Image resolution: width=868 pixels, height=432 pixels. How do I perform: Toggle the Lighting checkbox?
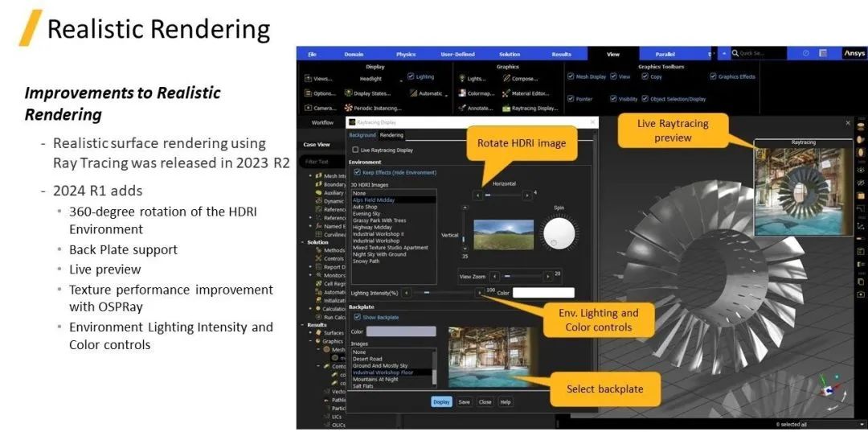[x=411, y=77]
